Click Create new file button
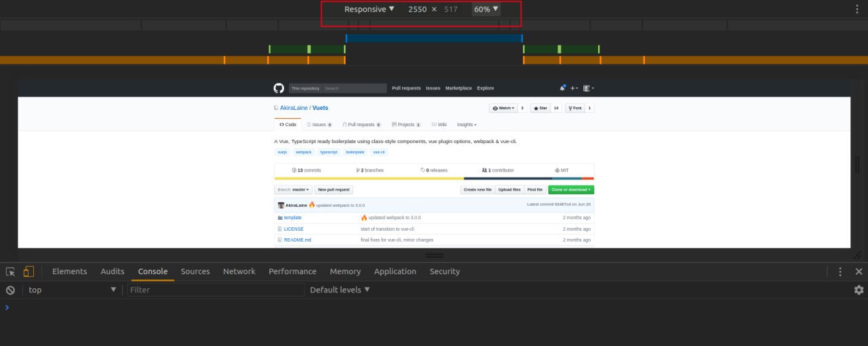Viewport: 868px width, 346px height. pos(477,190)
